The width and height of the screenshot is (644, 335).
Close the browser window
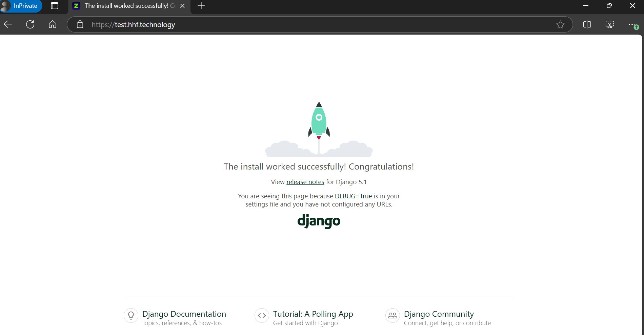(632, 6)
